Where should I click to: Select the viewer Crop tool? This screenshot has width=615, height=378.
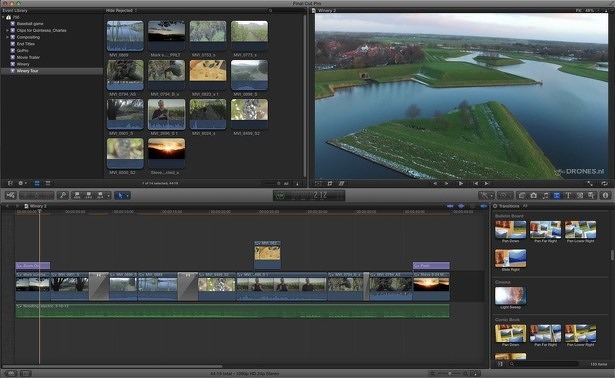330,184
